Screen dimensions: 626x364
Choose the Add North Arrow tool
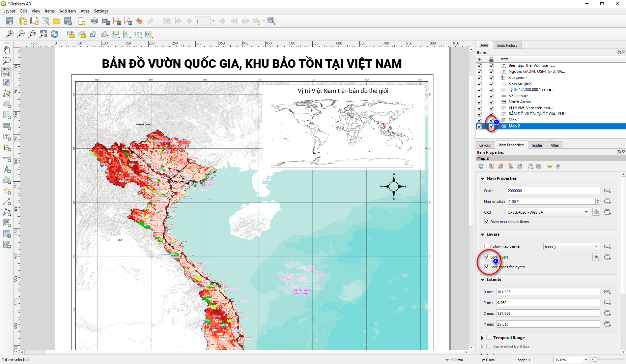pyautogui.click(x=7, y=170)
